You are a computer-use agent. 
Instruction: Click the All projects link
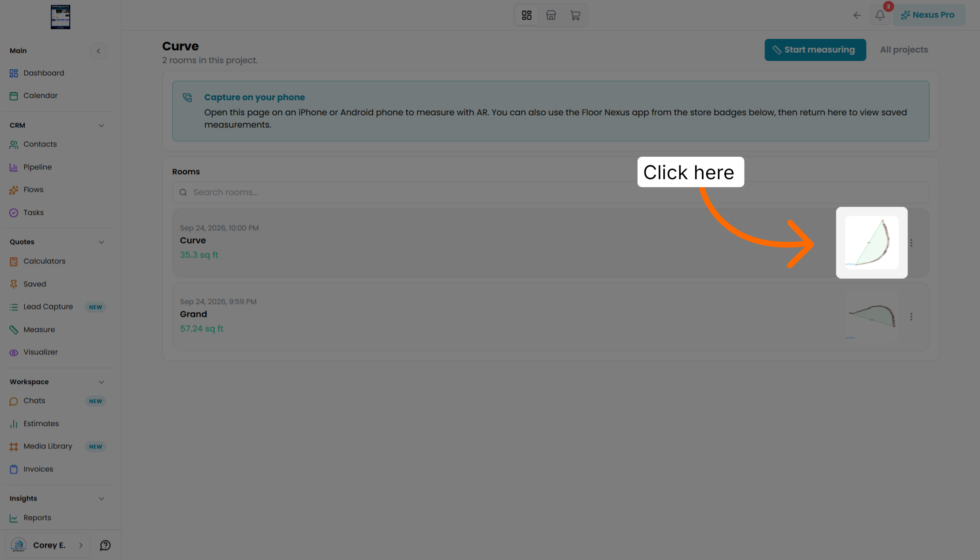[904, 50]
